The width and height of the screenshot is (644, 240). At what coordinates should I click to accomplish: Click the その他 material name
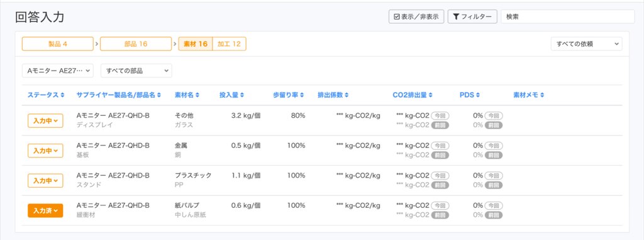point(184,116)
